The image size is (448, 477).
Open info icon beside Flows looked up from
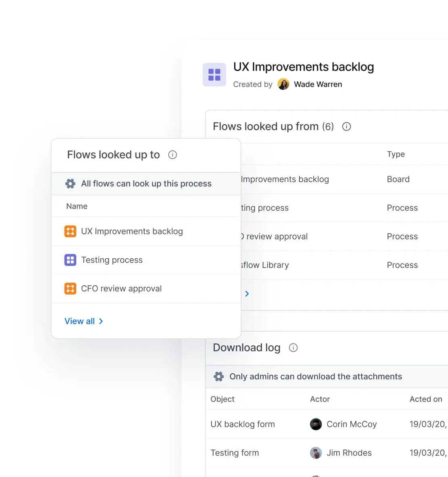click(346, 127)
